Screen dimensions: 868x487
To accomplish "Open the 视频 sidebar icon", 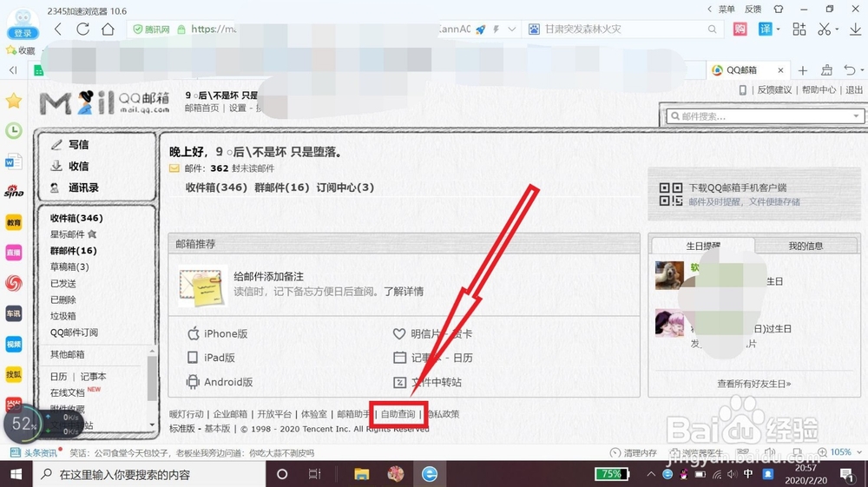I will point(14,345).
